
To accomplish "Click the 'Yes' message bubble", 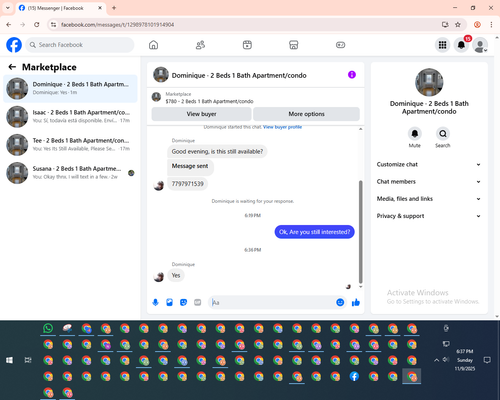I will point(176,275).
